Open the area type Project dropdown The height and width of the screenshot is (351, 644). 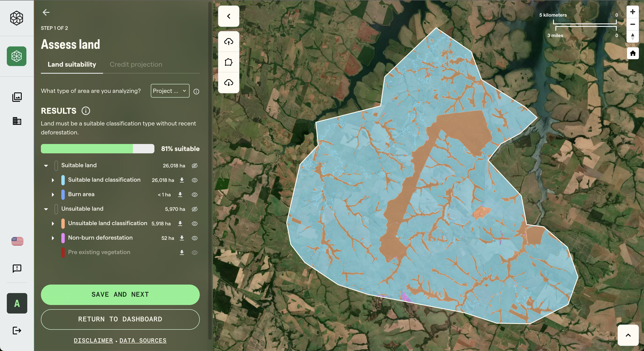pyautogui.click(x=170, y=91)
